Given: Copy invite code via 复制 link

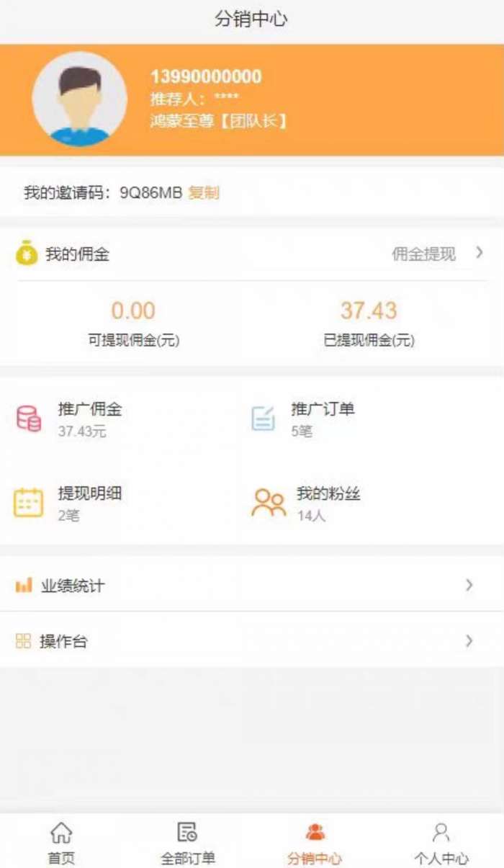Looking at the screenshot, I should click(204, 192).
